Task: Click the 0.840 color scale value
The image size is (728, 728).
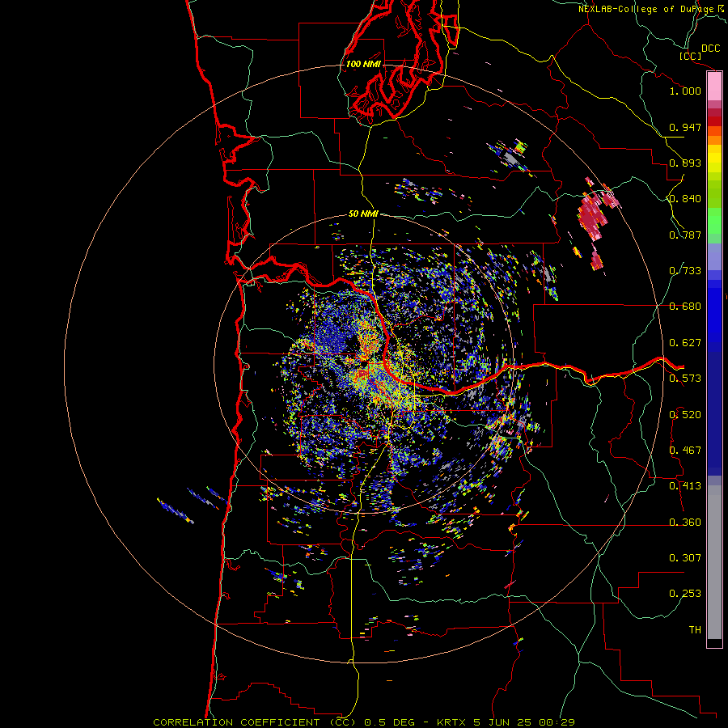Action: pos(685,199)
